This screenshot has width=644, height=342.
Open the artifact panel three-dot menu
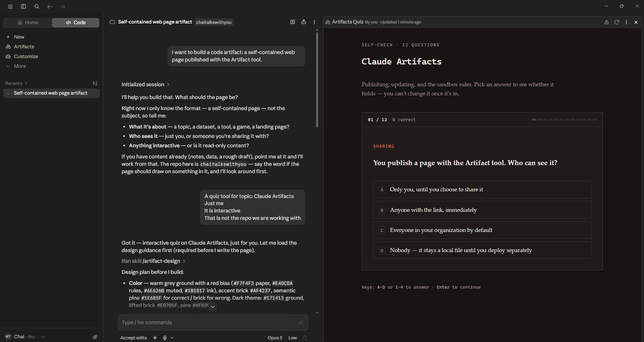[x=626, y=22]
